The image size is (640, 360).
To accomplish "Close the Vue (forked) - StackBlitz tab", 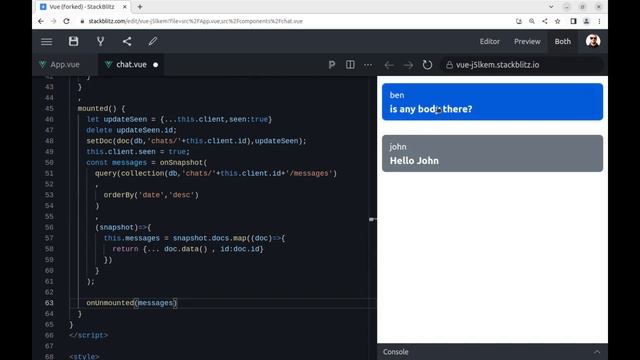I will tap(124, 7).
